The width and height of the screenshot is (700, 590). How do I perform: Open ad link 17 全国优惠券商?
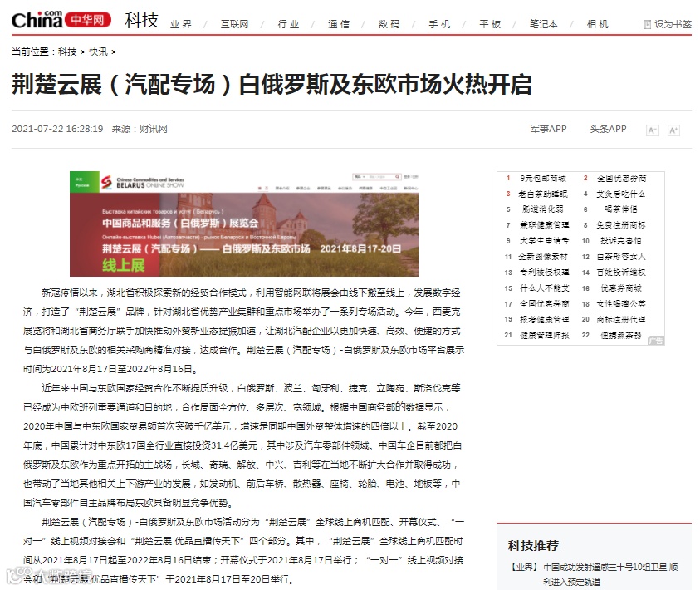tap(544, 303)
